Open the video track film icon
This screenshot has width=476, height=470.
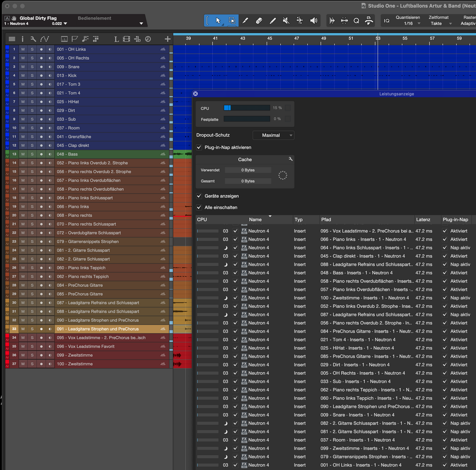127,39
